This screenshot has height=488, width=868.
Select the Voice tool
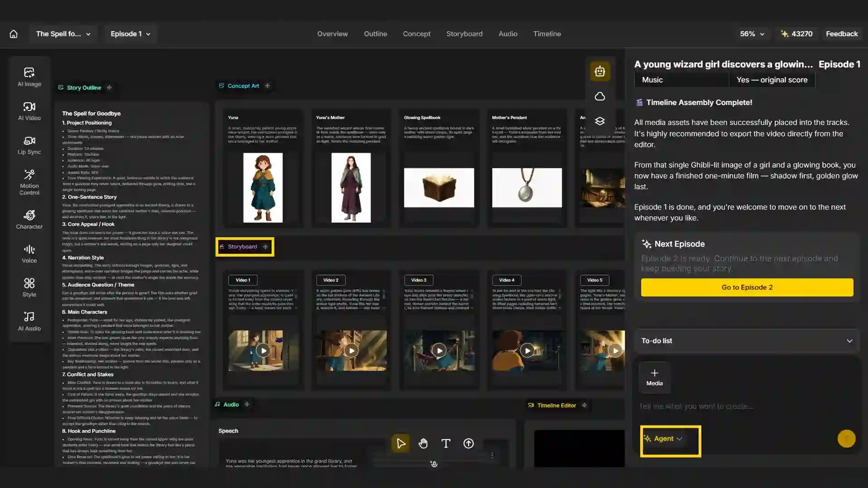[29, 254]
